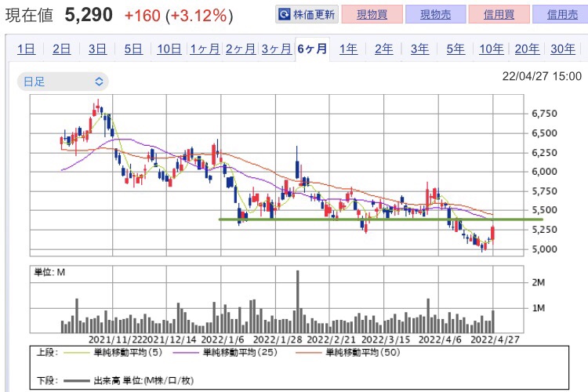Open the 日足 candle interval dropdown
This screenshot has height=392, width=588.
click(63, 82)
